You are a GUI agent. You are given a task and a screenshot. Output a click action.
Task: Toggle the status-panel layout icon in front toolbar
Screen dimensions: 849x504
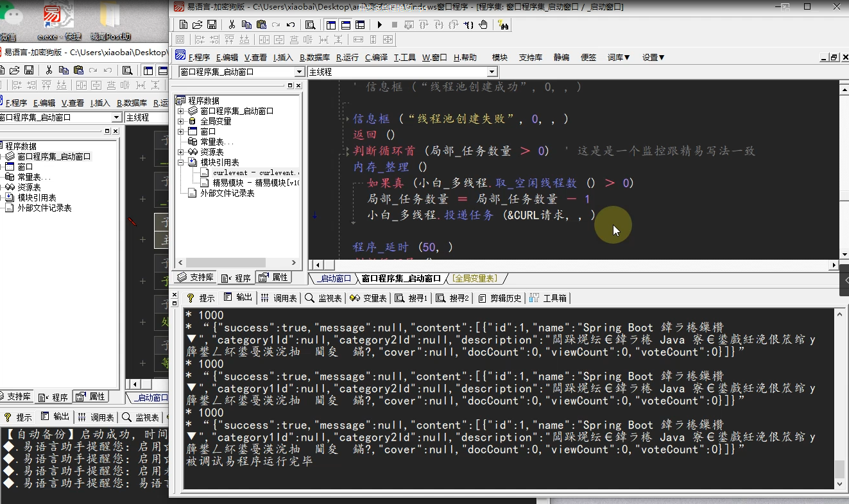pos(346,25)
